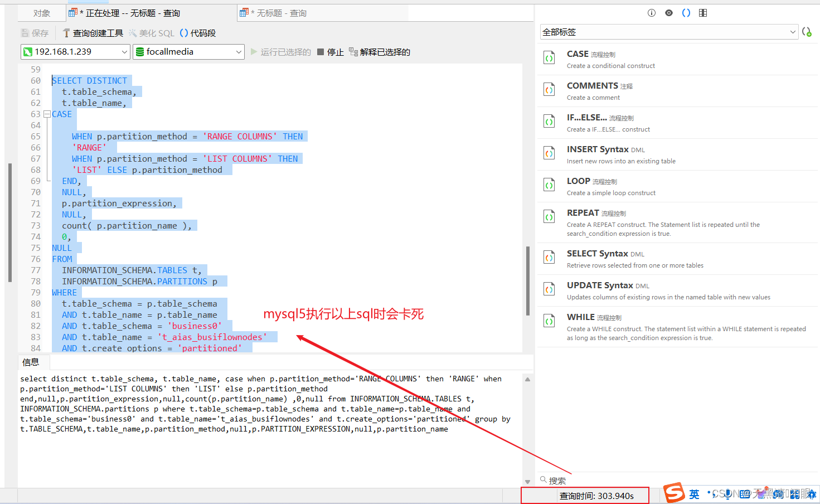Image resolution: width=820 pixels, height=504 pixels.
Task: Click the Sogou input method icon
Action: click(674, 493)
